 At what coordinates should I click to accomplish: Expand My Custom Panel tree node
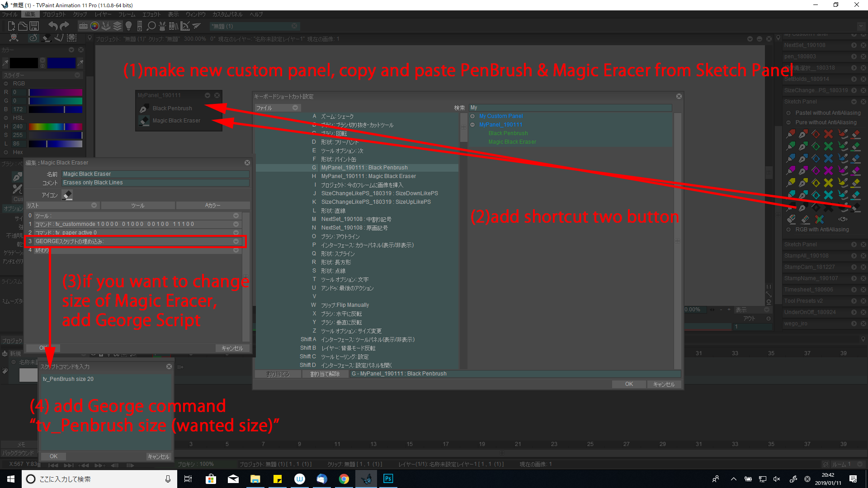472,116
